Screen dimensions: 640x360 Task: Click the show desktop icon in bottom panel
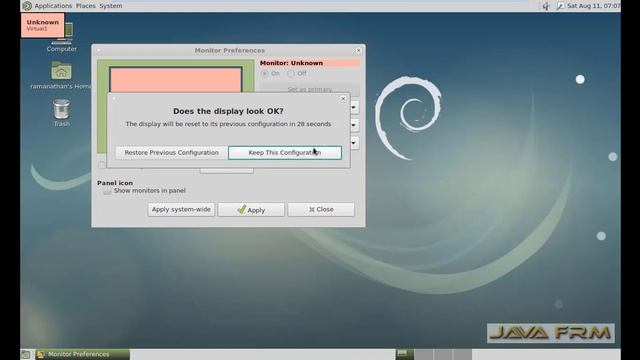[25, 354]
